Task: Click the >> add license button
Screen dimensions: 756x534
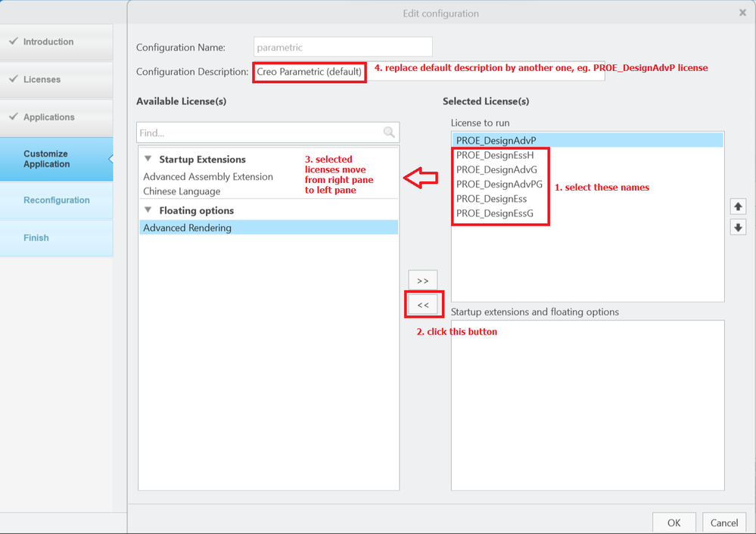Action: click(423, 281)
